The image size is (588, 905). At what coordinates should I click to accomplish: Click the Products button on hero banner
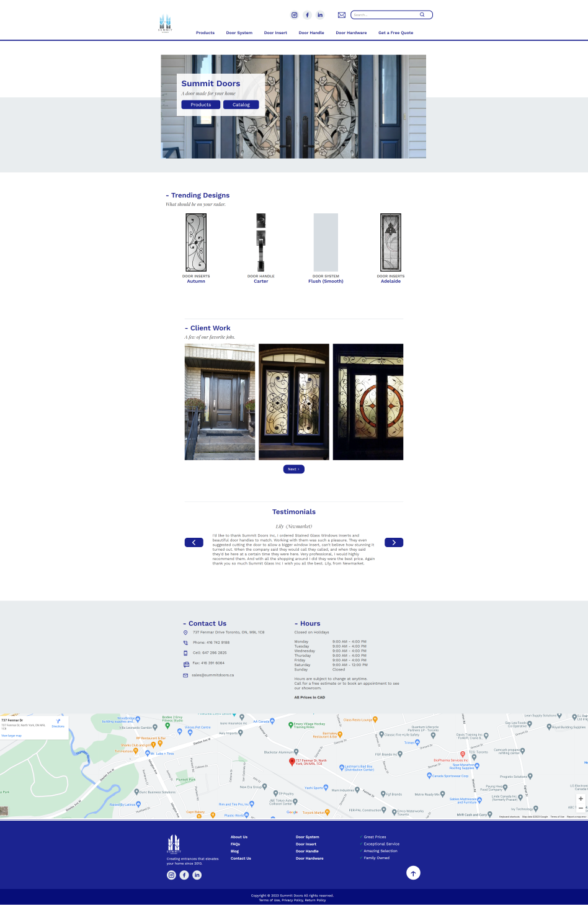201,105
